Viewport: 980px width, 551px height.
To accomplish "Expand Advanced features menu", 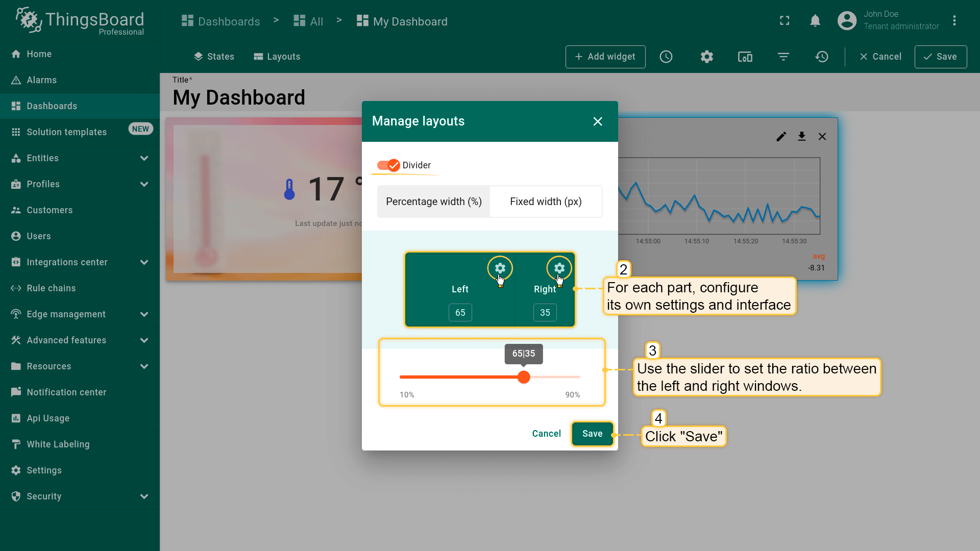I will (80, 340).
